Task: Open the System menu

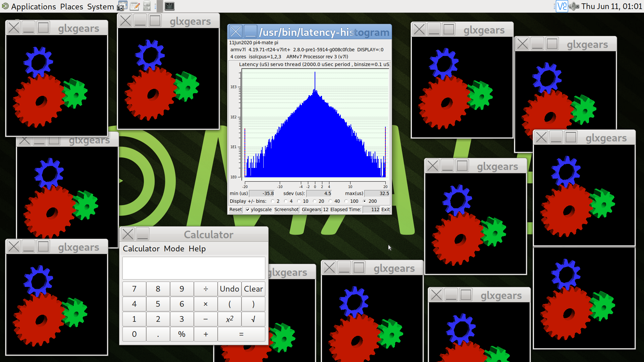Action: [x=100, y=6]
